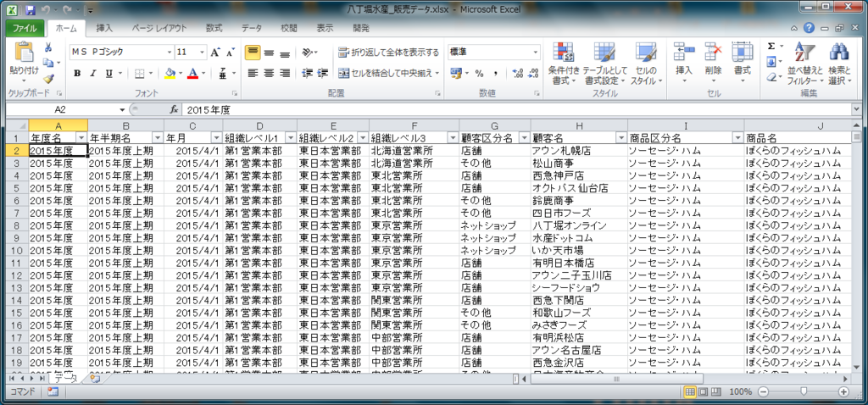Click the 削除 delete cells button
The image size is (868, 405).
point(713,64)
